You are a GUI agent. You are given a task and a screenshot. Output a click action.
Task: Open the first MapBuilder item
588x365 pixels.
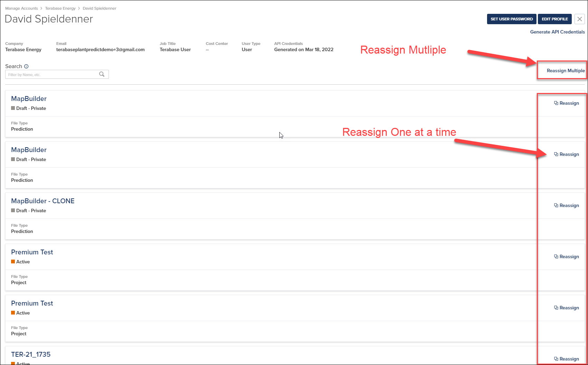(x=29, y=99)
